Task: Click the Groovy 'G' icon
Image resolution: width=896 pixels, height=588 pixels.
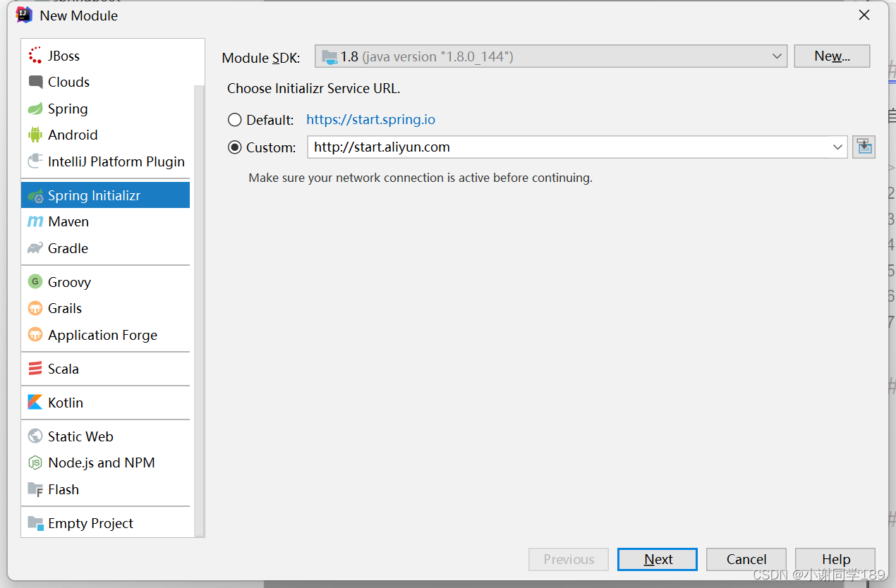Action: (35, 282)
